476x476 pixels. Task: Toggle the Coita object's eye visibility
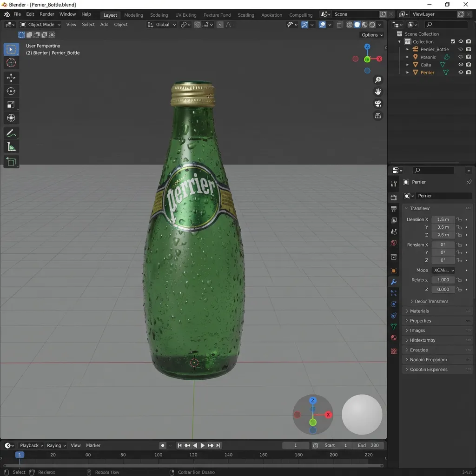pyautogui.click(x=461, y=65)
